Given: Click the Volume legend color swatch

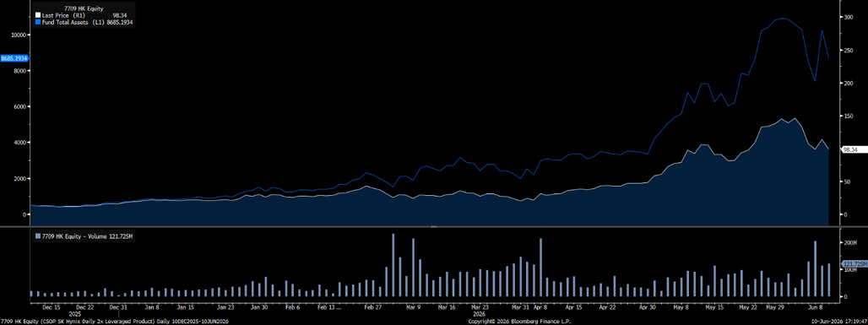Looking at the screenshot, I should 38,236.
